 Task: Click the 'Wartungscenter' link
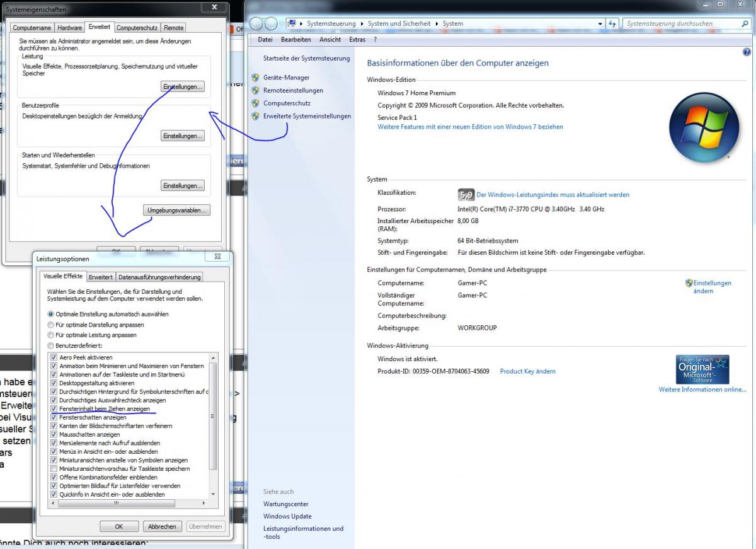point(286,504)
